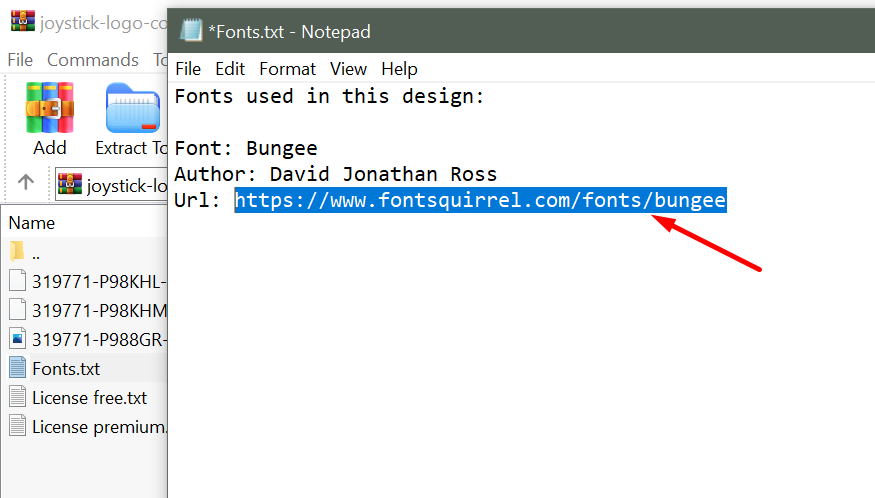Click the image icon for 319771-P988GR
Screen dimensions: 875x498
pyautogui.click(x=17, y=338)
